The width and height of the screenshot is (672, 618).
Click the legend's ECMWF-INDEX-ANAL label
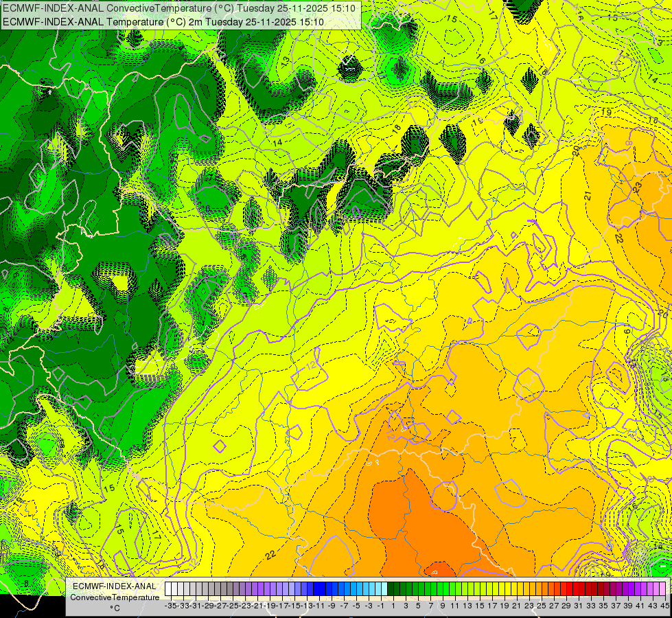(115, 586)
